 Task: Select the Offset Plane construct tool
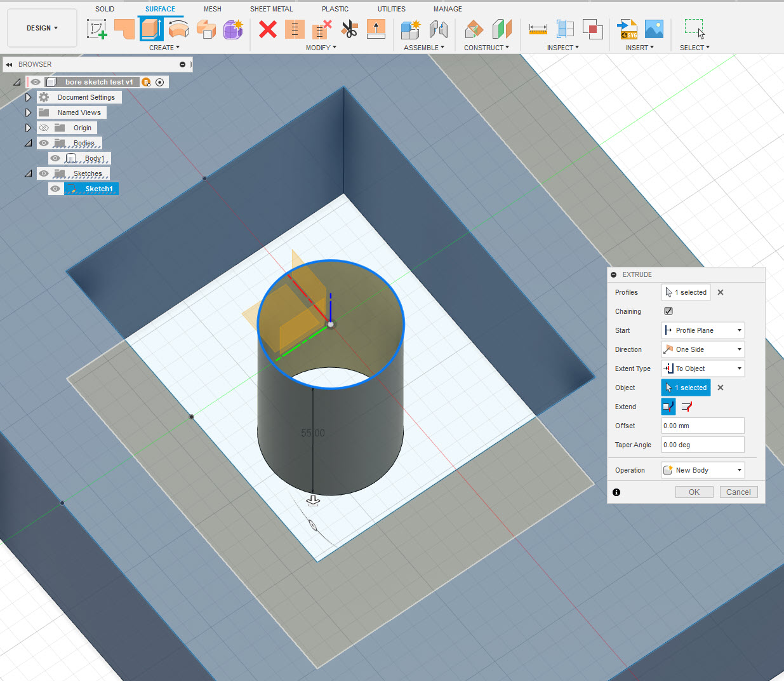pyautogui.click(x=474, y=29)
